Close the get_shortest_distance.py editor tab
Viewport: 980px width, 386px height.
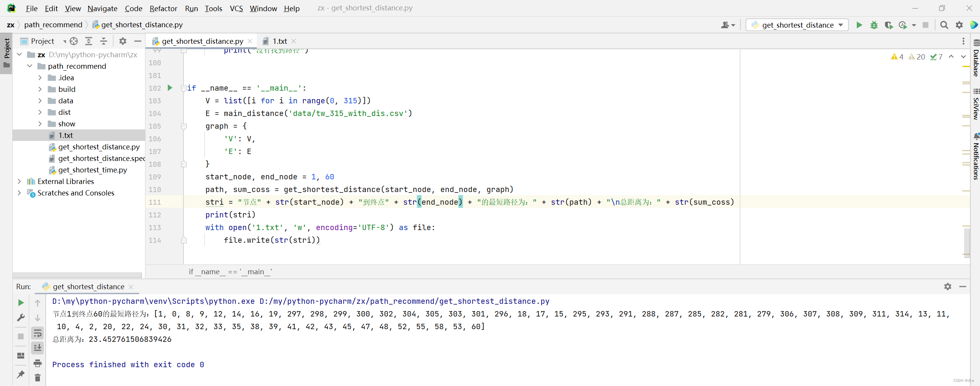(x=250, y=41)
